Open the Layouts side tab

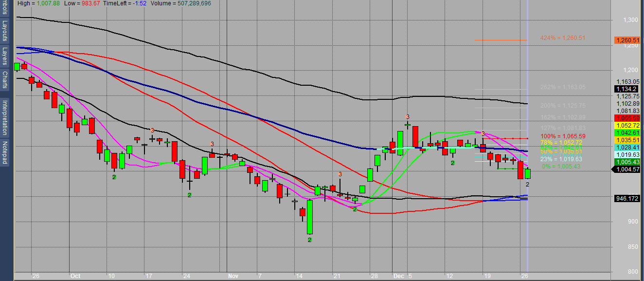4,31
